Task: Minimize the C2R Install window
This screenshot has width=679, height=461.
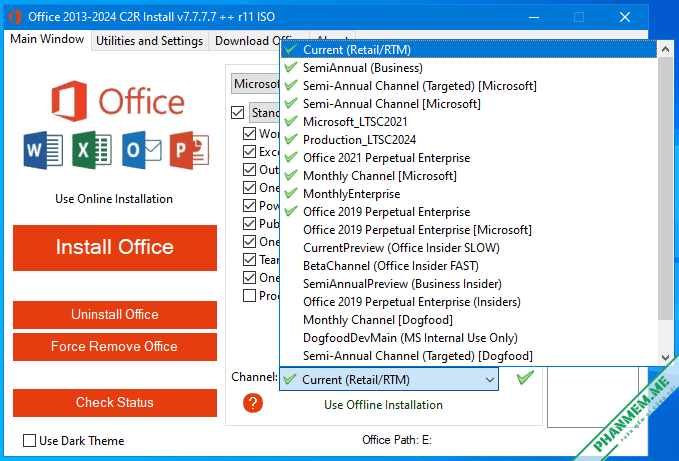Action: click(534, 17)
